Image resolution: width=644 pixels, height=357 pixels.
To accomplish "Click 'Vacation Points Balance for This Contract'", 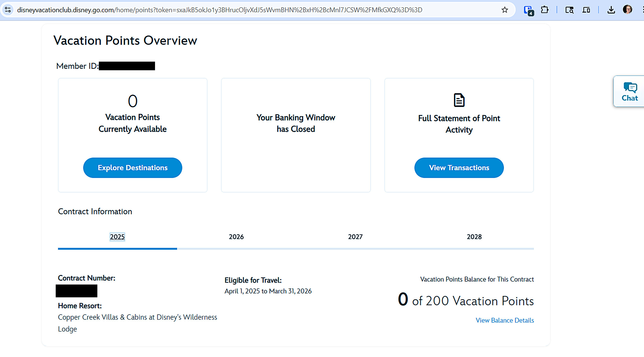I will (x=477, y=279).
